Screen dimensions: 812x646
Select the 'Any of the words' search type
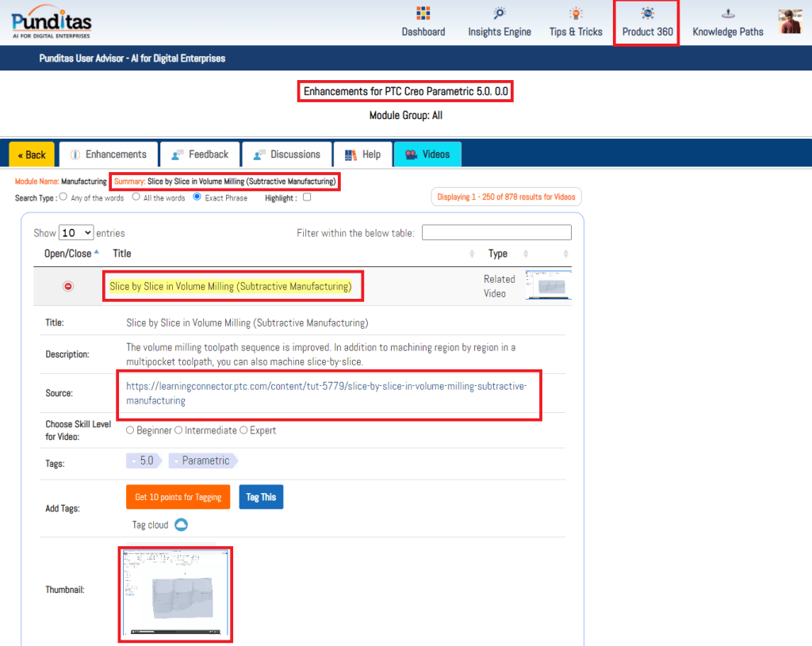pyautogui.click(x=63, y=197)
